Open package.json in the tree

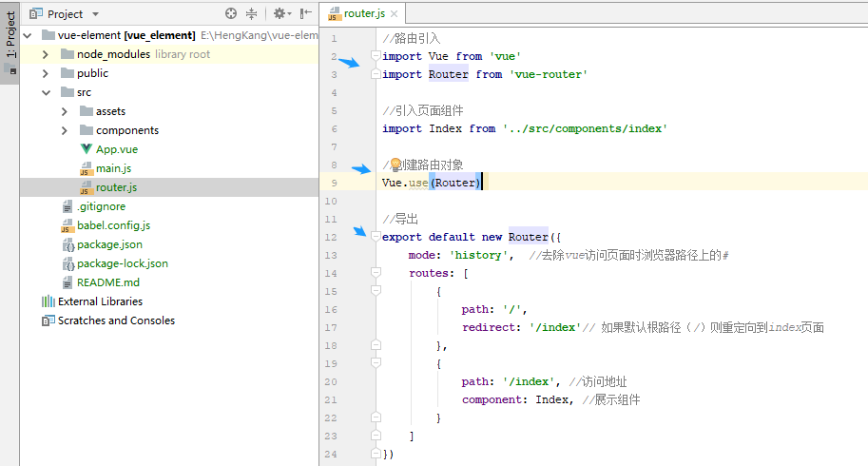(x=109, y=244)
